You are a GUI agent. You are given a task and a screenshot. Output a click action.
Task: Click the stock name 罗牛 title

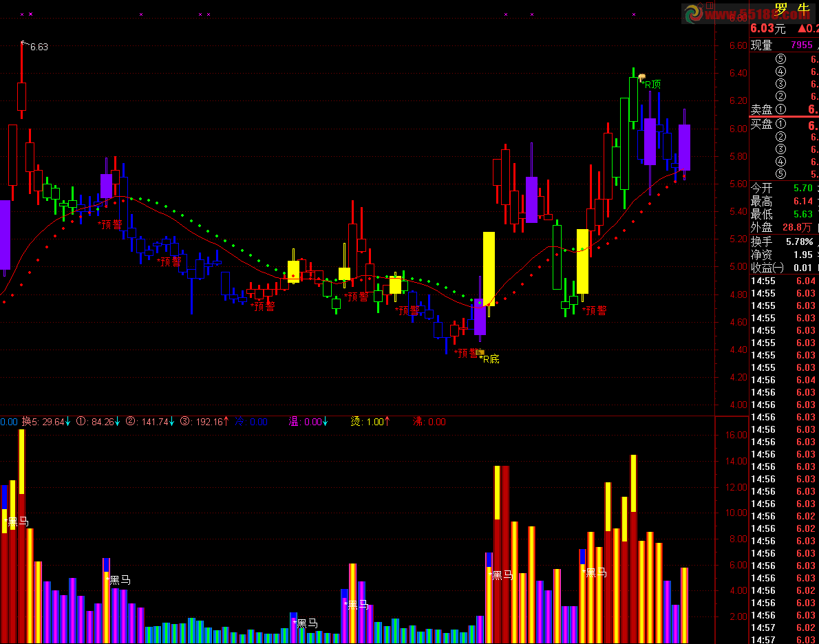(x=792, y=9)
